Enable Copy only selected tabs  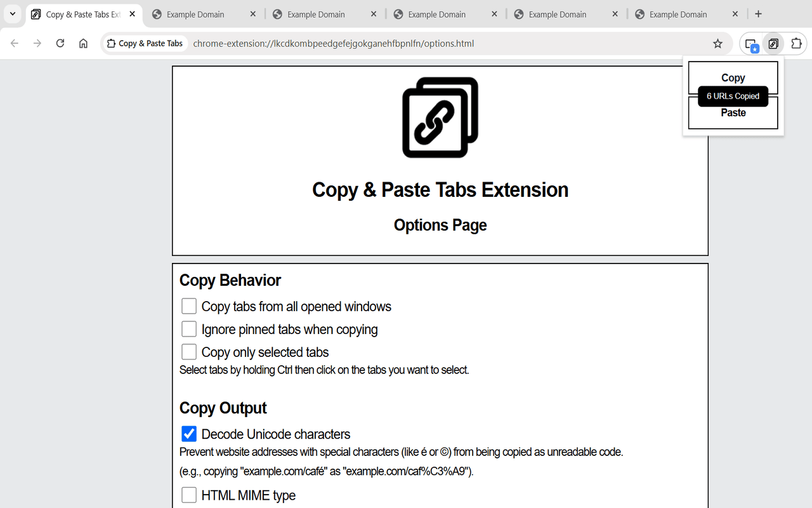coord(189,351)
